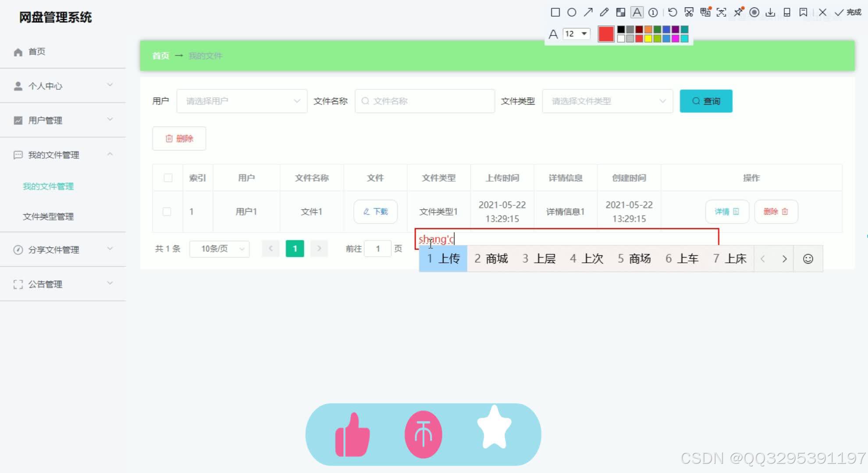Screen dimensions: 868x473
Task: Click the pink coin icon
Action: click(x=423, y=434)
